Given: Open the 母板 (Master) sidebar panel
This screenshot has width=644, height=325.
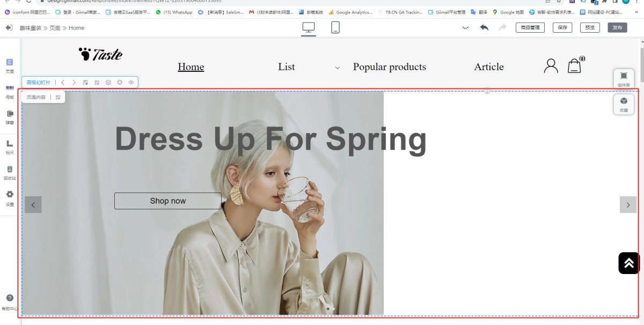Looking at the screenshot, I should pos(10,91).
